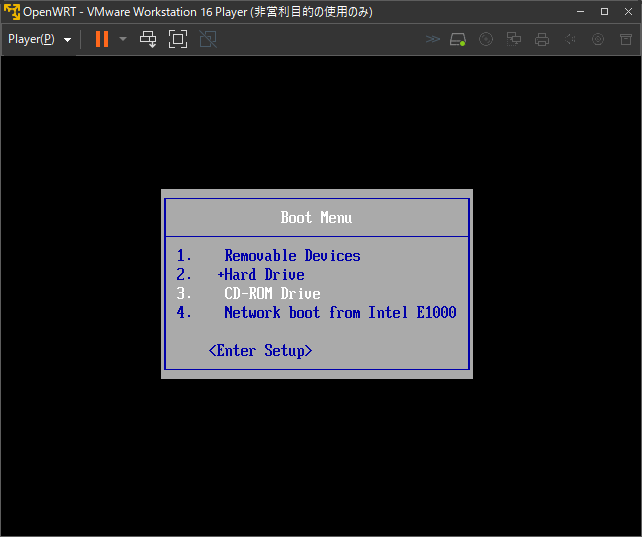Open the network adapter device icon
This screenshot has height=537, width=642.
[x=514, y=39]
